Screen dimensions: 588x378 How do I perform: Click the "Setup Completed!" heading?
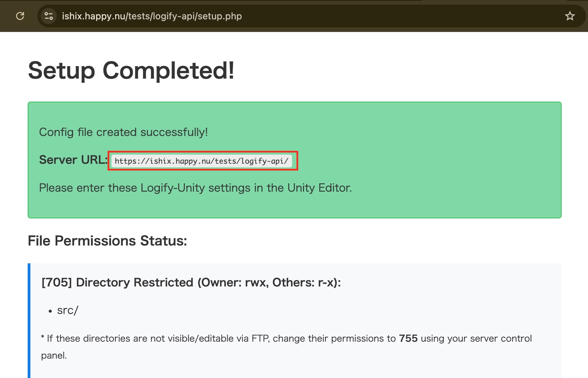(131, 71)
